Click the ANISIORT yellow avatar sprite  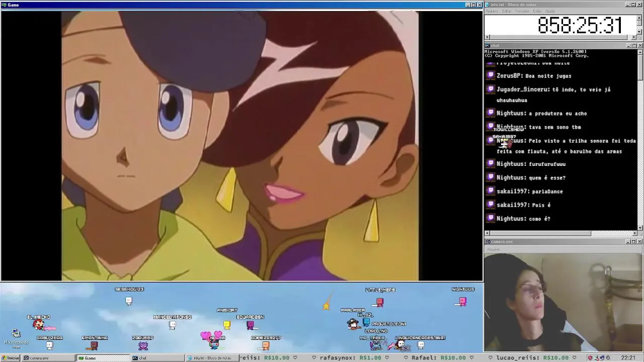pyautogui.click(x=227, y=325)
